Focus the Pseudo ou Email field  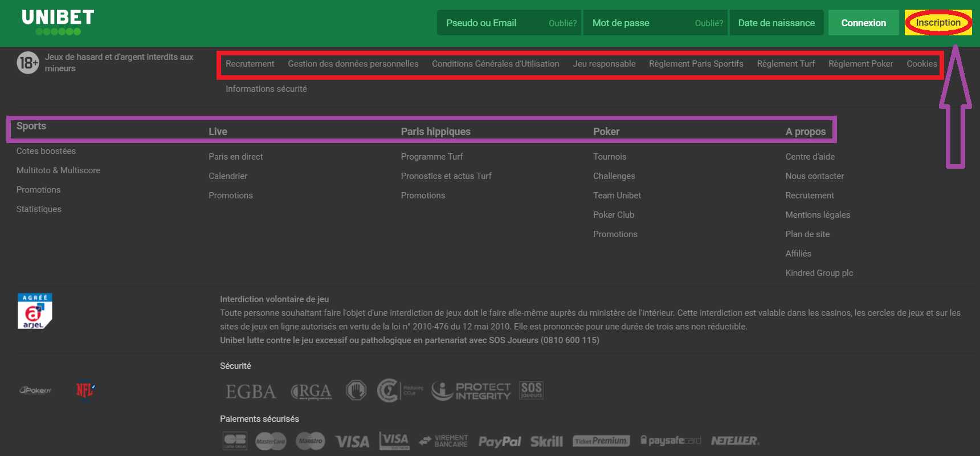pyautogui.click(x=509, y=23)
